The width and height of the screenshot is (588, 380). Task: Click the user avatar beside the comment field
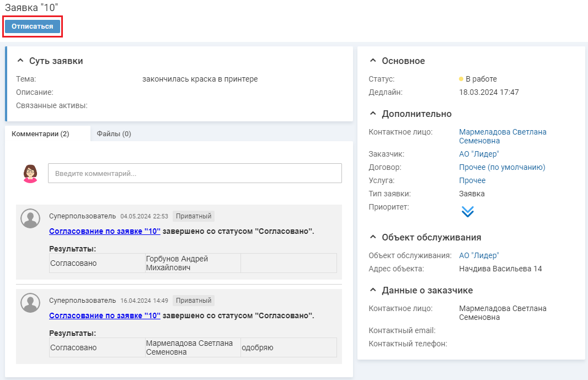pos(30,173)
